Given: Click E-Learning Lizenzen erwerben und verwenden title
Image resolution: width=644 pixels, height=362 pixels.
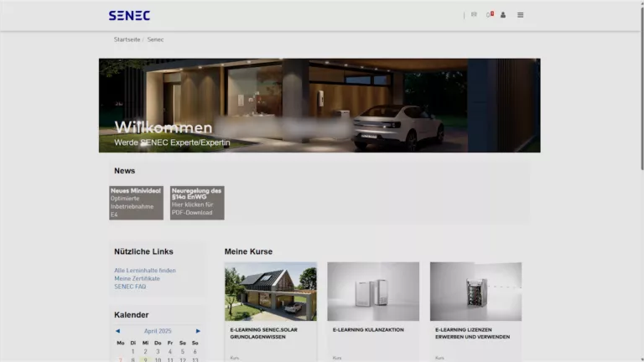Looking at the screenshot, I should pos(472,334).
